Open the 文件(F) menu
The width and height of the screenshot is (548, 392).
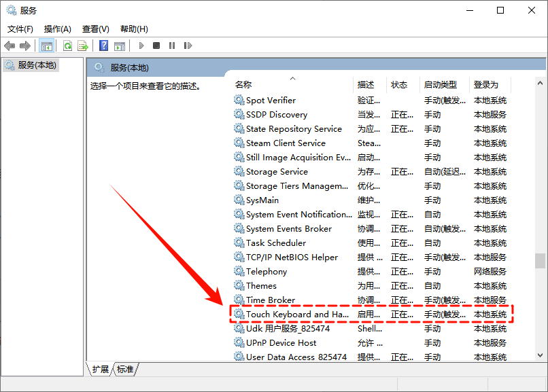tap(20, 29)
